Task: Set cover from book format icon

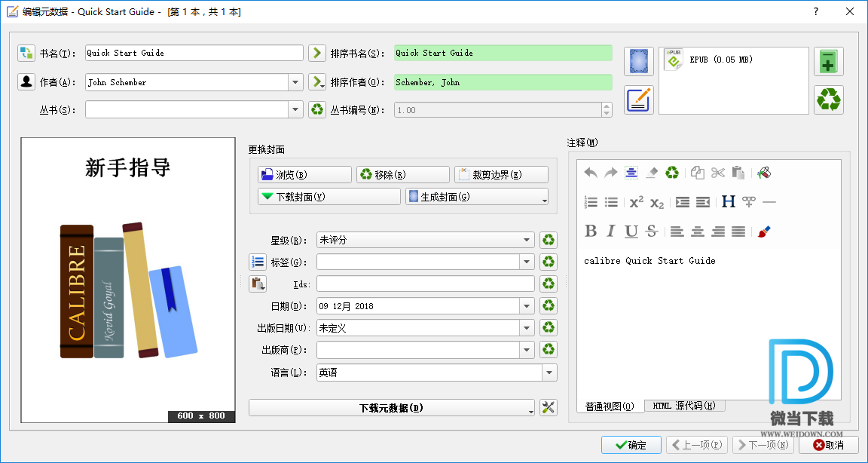Action: click(x=639, y=61)
